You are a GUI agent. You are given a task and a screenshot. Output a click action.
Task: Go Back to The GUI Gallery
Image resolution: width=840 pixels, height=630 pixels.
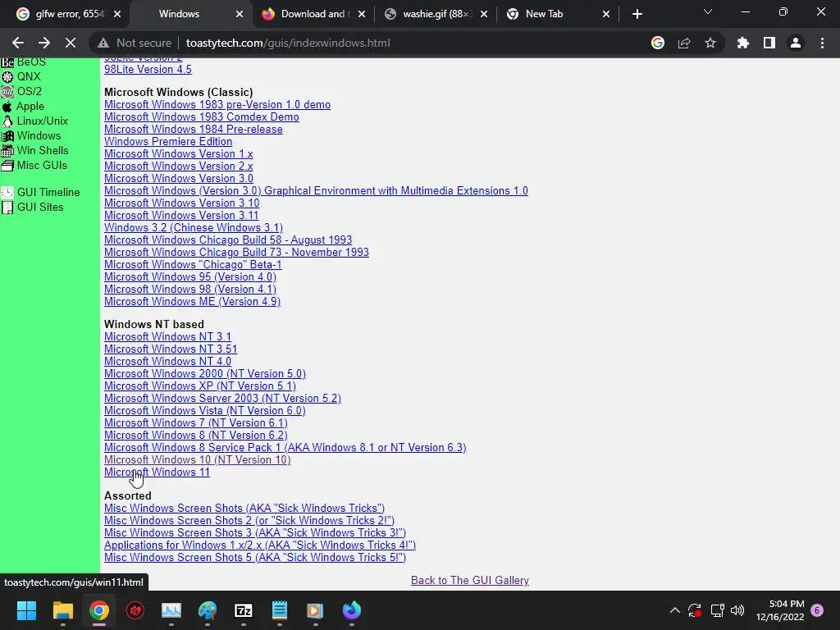click(x=470, y=581)
